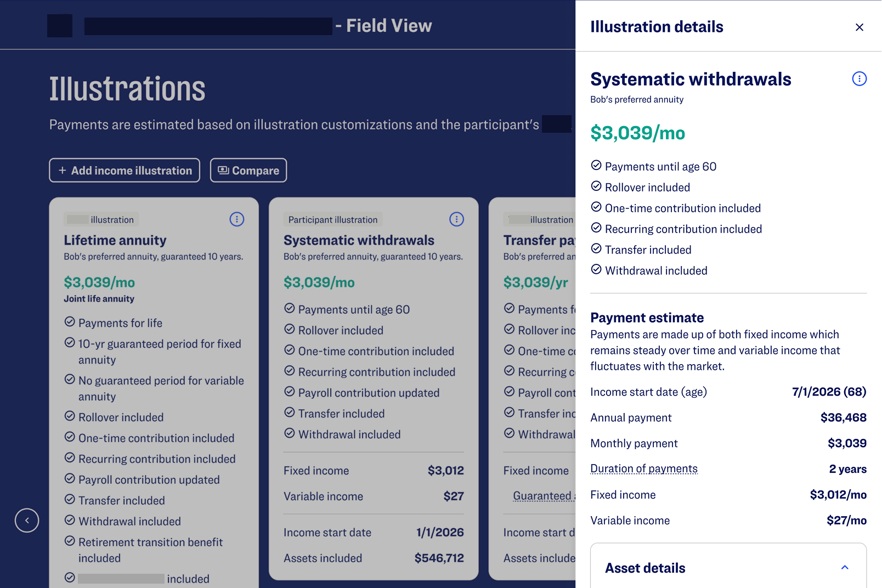882x588 pixels.
Task: Click the Participant illustration tag
Action: point(333,219)
